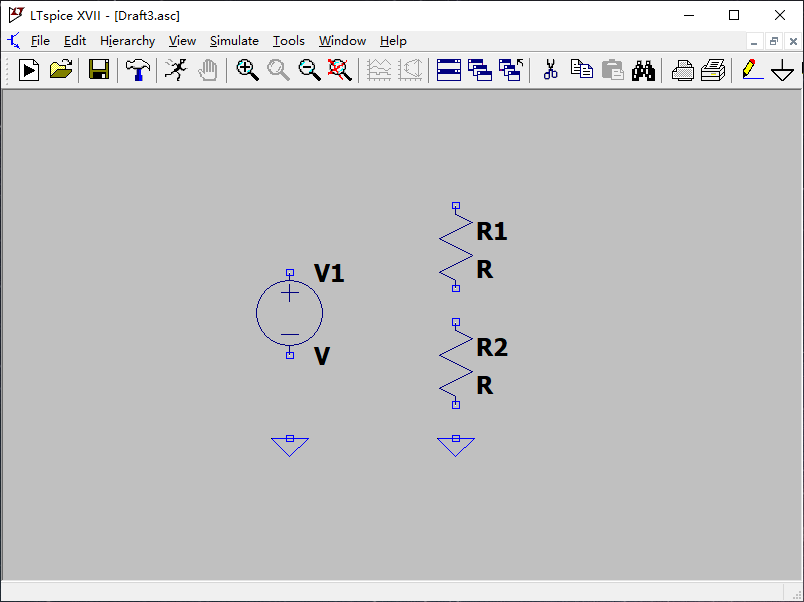
Task: Open Find with the binoculars icon
Action: click(x=643, y=70)
